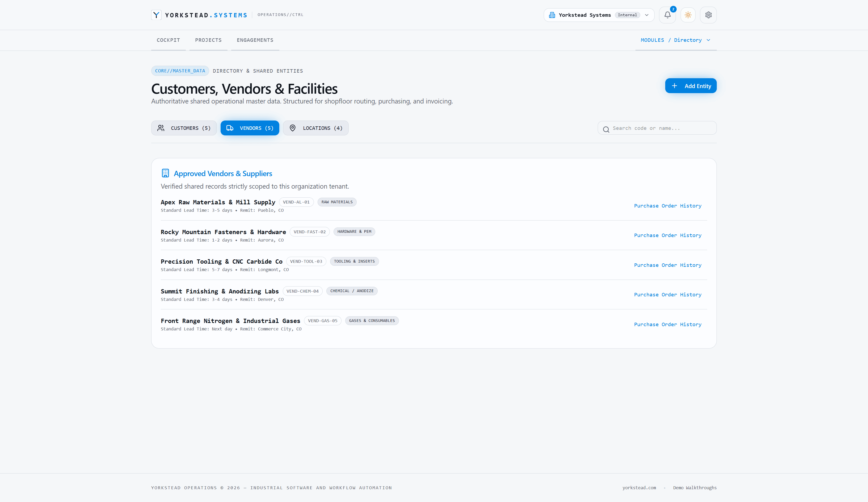Open Purchase Order History for Apex Raw Materials
The width and height of the screenshot is (868, 502).
(668, 206)
